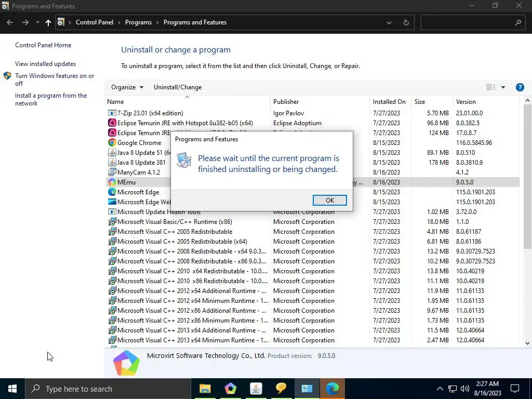532x399 pixels.
Task: Open recent locations dropdown arrow
Action: [37, 22]
